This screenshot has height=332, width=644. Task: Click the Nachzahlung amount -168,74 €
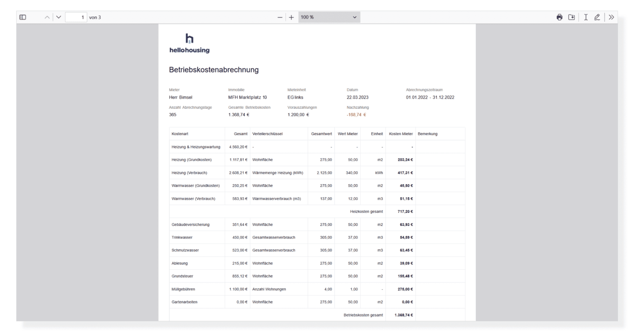pos(356,115)
